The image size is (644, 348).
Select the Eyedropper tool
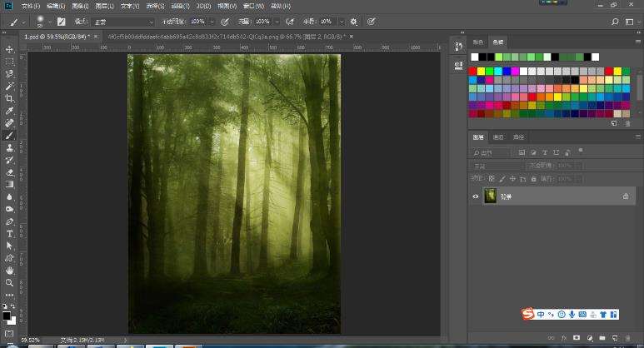(10, 111)
